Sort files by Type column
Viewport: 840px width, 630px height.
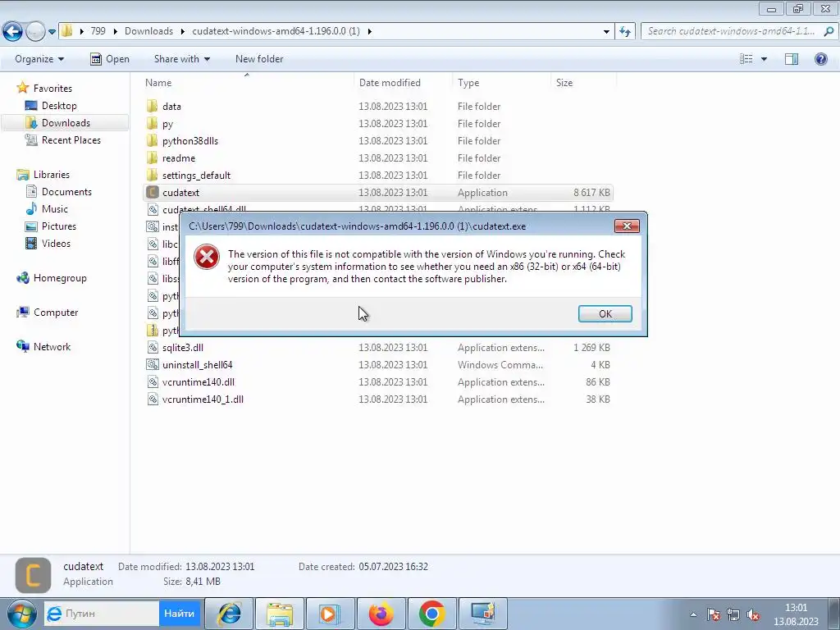(x=501, y=83)
